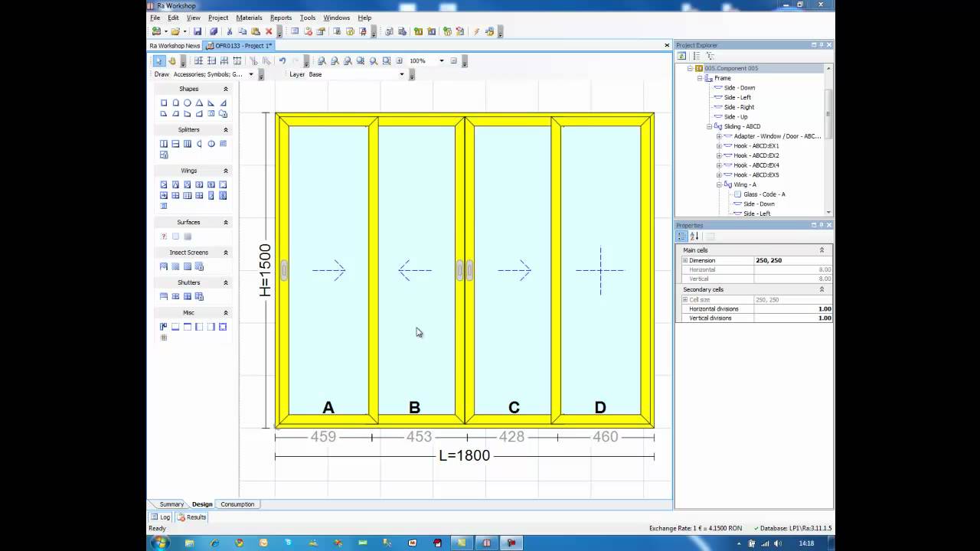This screenshot has width=980, height=551.
Task: Pick the triangle shape in Shapes
Action: pyautogui.click(x=199, y=103)
